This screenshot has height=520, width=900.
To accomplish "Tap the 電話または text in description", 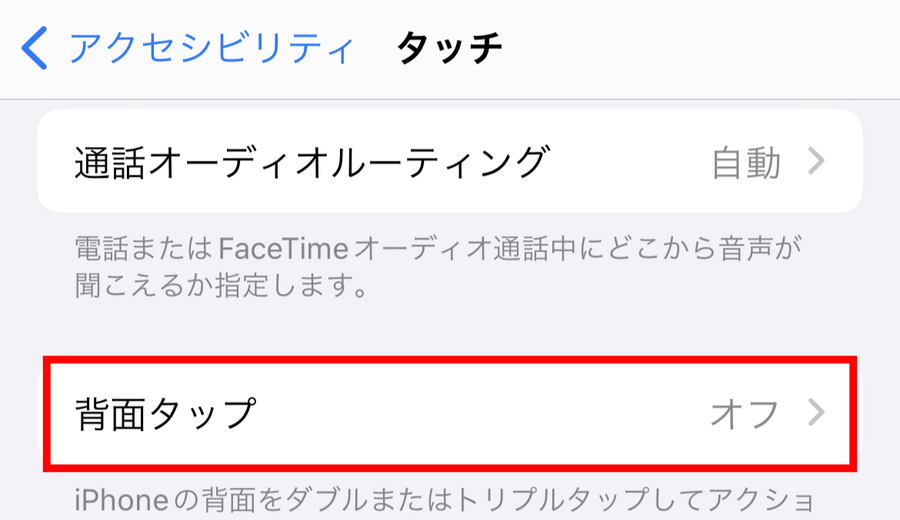I will click(132, 247).
